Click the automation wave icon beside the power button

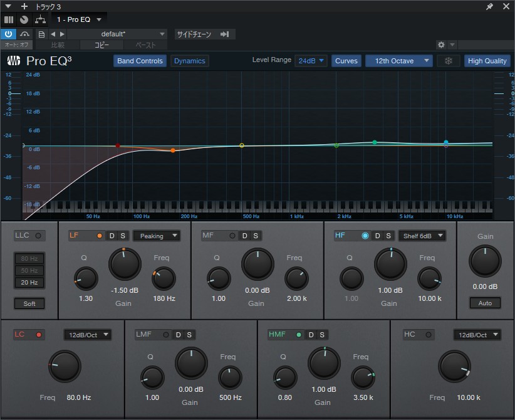click(24, 34)
